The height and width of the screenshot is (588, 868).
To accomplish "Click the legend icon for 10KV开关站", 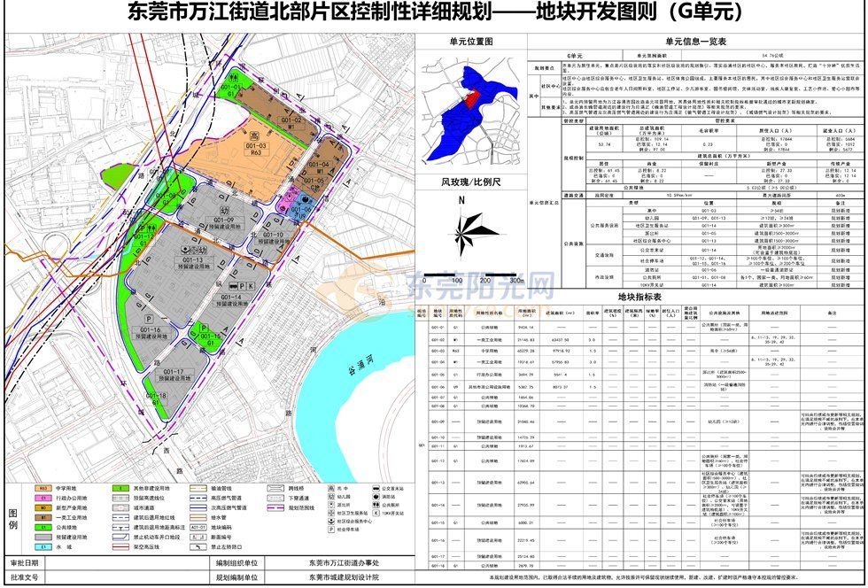I will click(376, 513).
